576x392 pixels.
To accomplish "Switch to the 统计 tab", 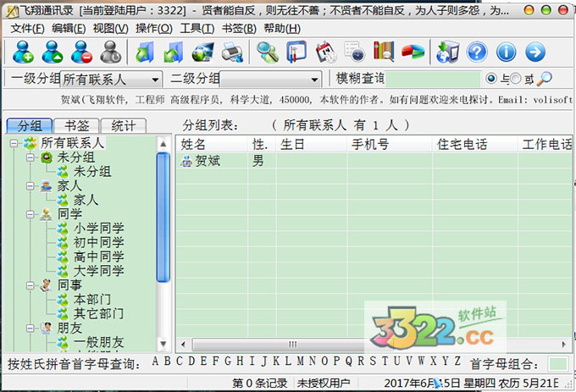I will (x=124, y=126).
